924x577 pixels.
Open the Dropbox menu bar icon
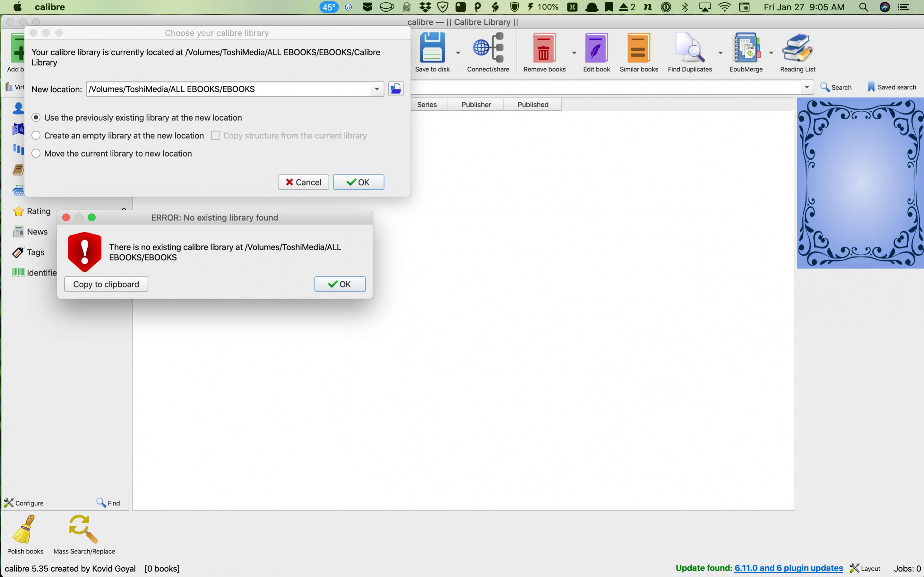click(425, 7)
